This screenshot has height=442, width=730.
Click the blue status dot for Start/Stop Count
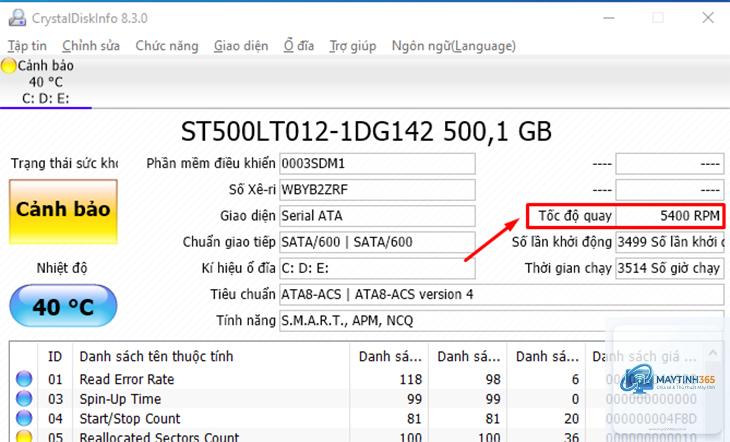click(x=24, y=418)
